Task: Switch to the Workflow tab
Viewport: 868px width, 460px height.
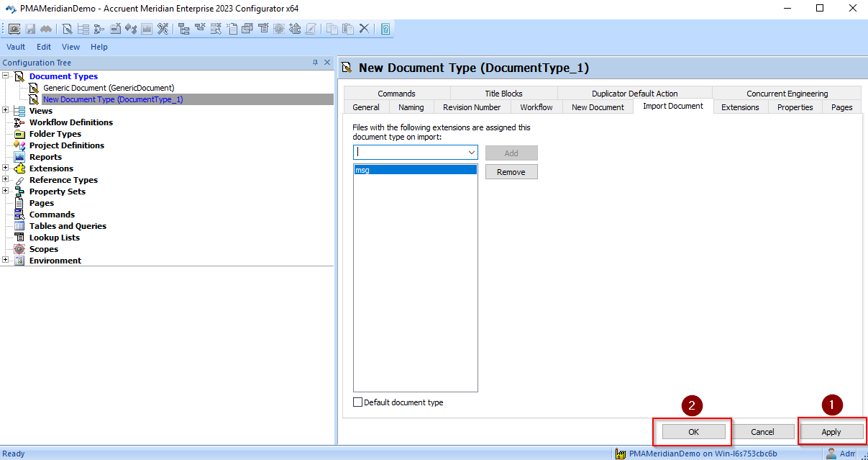Action: click(536, 107)
